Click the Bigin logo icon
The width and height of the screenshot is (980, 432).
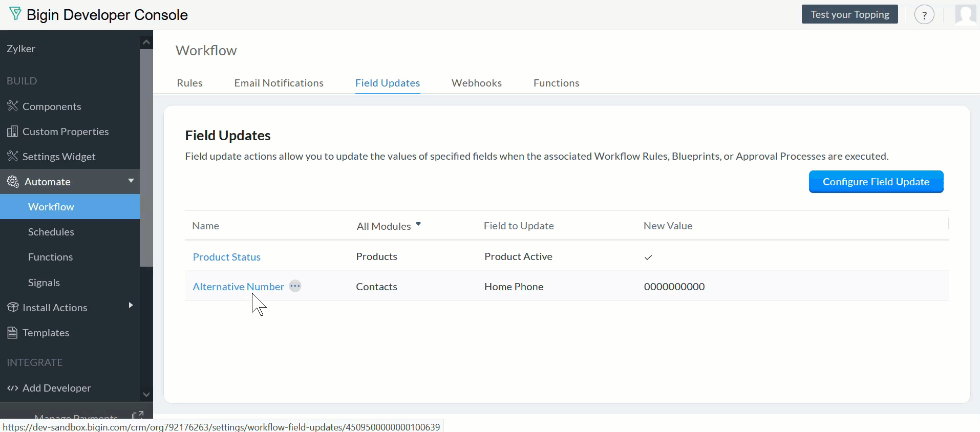coord(15,14)
